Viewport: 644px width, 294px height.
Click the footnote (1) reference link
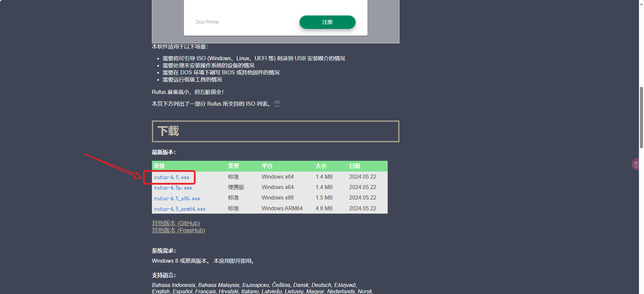(x=277, y=103)
